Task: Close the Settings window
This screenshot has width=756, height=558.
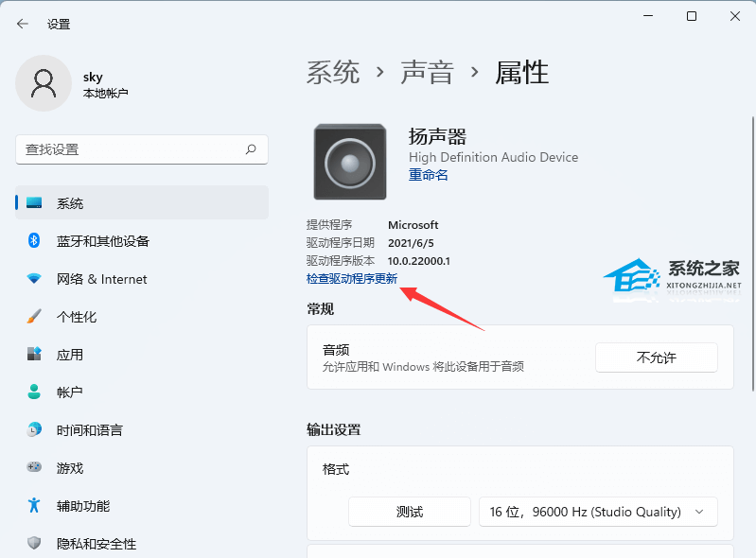Action: [735, 16]
